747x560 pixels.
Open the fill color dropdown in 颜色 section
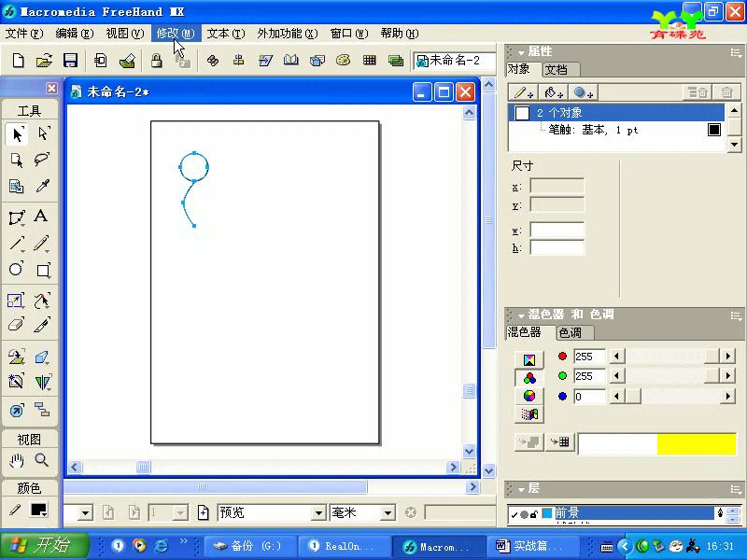pyautogui.click(x=38, y=511)
